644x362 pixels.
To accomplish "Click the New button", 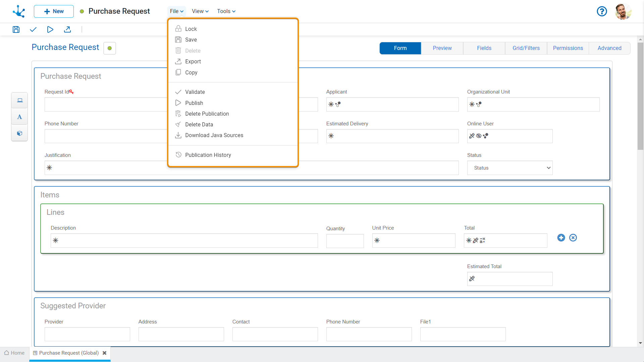I will [x=54, y=11].
